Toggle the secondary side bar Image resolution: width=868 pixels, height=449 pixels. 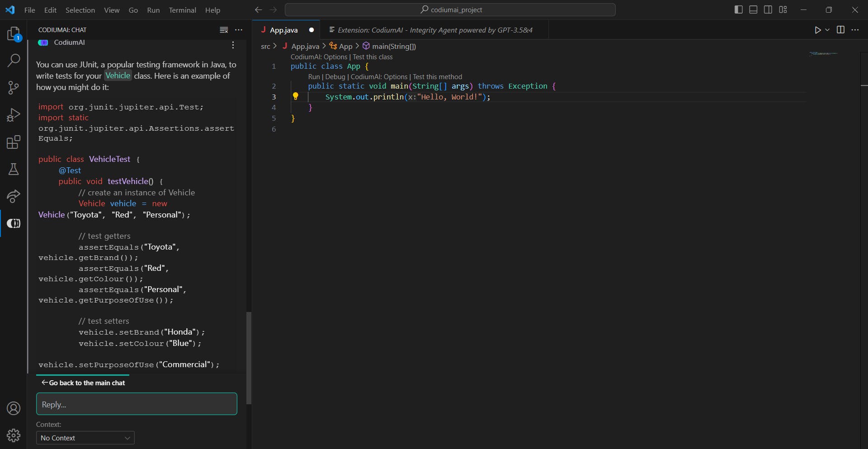768,9
